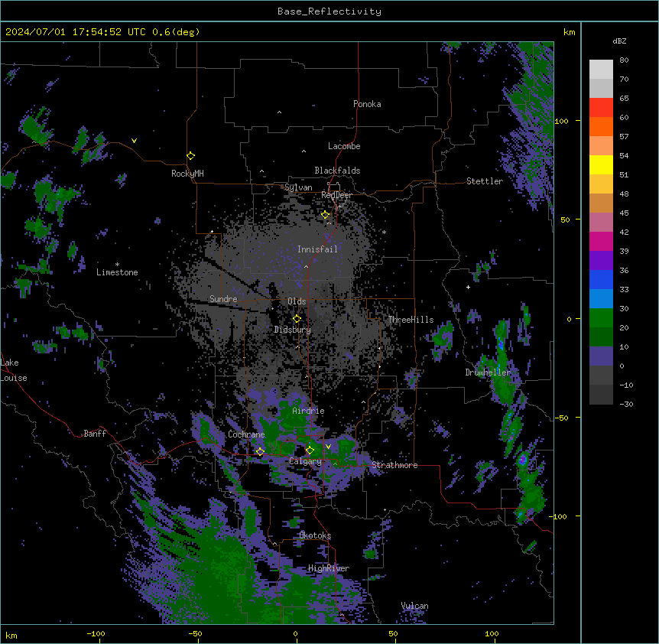Click the Lake Louise label

point(14,370)
